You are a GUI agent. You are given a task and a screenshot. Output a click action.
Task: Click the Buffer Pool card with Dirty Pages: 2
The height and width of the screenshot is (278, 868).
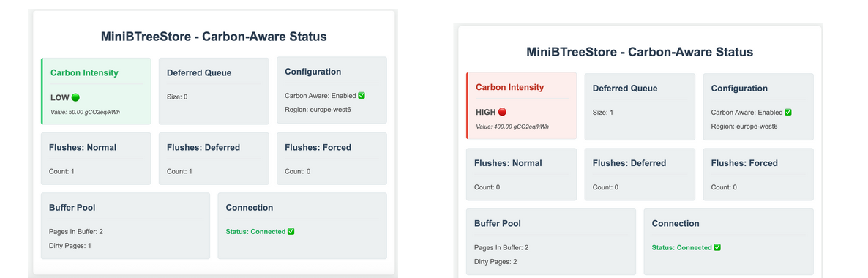551,241
